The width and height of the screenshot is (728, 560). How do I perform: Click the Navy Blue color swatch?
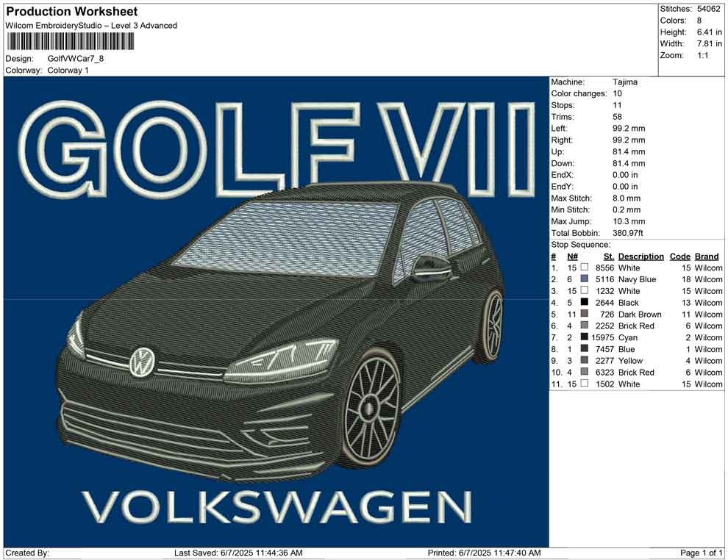tap(584, 279)
